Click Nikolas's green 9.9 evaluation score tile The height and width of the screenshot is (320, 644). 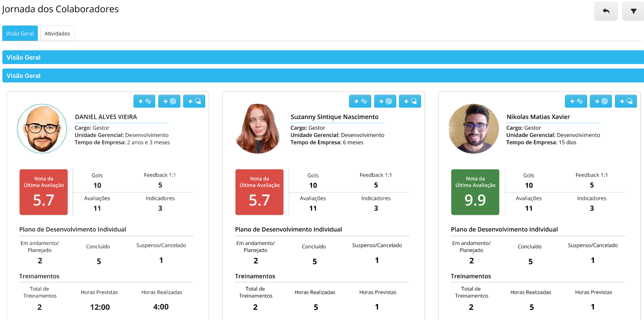coord(475,192)
